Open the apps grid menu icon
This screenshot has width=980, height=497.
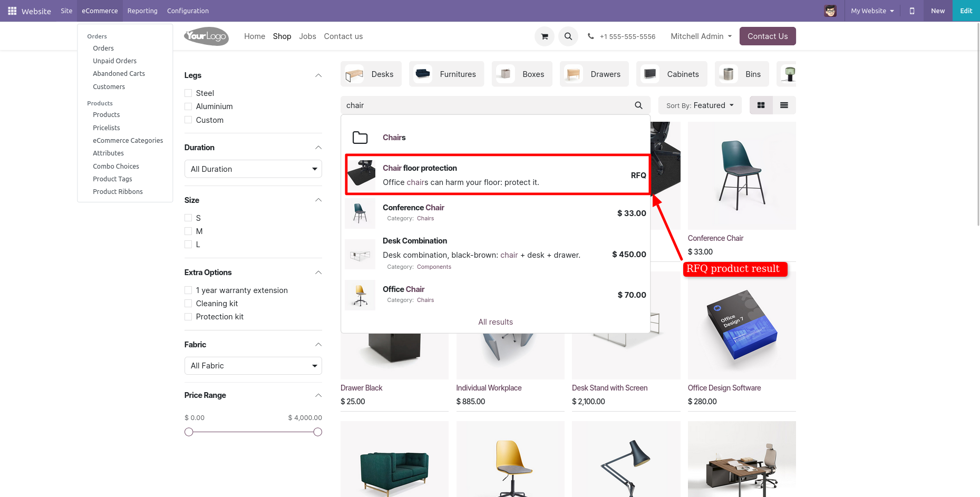tap(12, 11)
